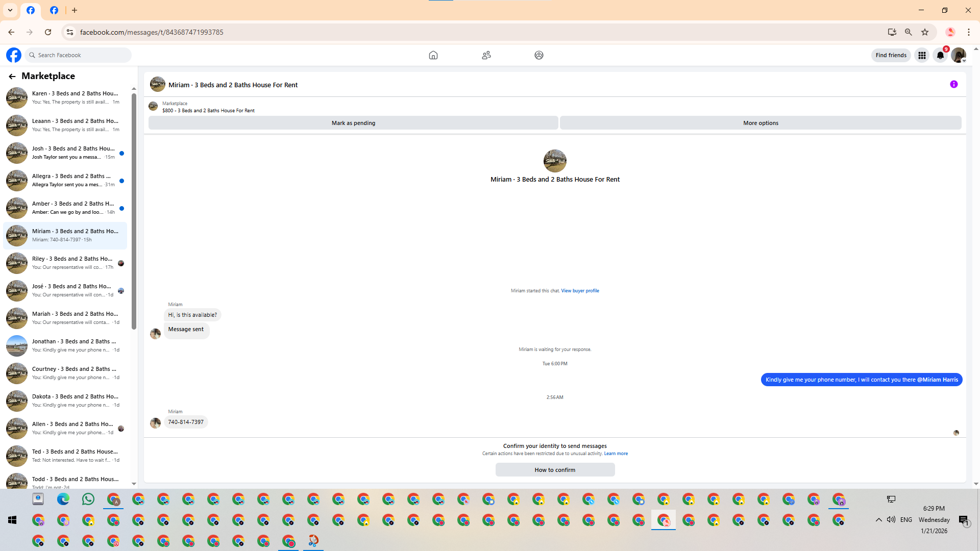
Task: Click Mark as pending button
Action: (x=353, y=123)
